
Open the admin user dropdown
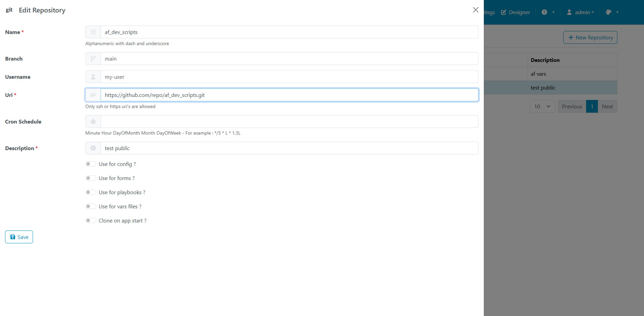(x=580, y=12)
